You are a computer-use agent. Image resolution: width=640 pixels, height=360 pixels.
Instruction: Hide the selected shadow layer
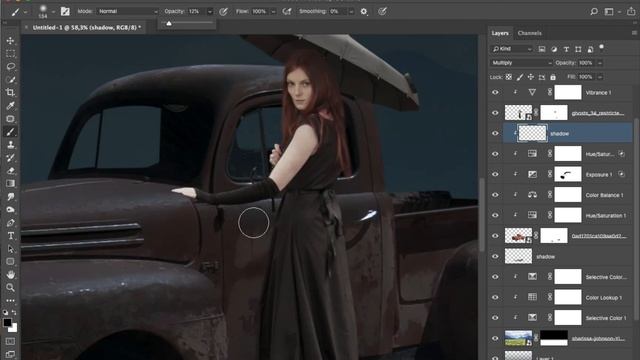[x=495, y=133]
